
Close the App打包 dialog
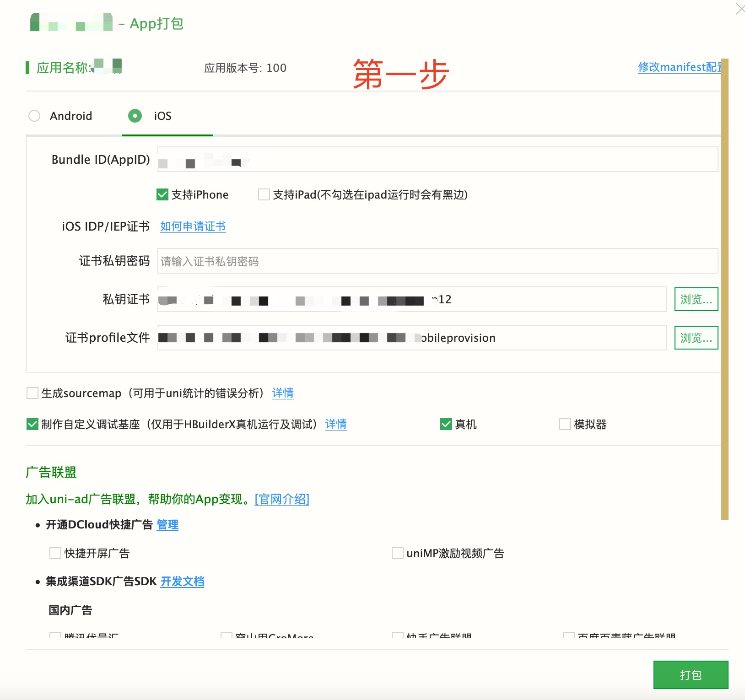740,9
